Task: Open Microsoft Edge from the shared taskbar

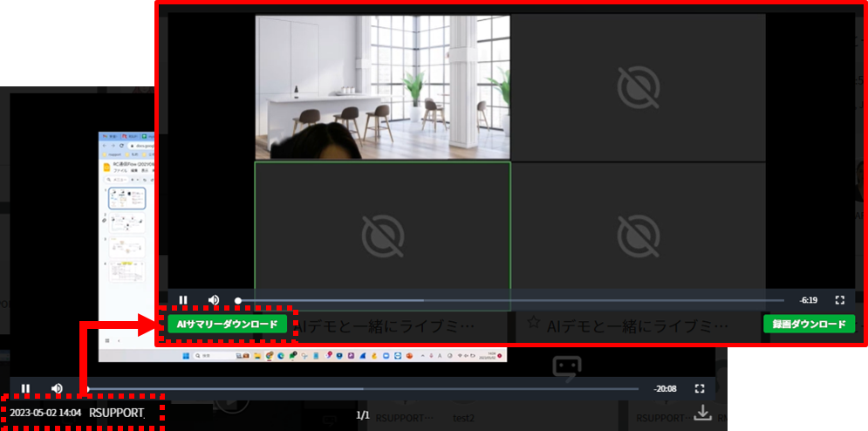Action: click(x=281, y=356)
